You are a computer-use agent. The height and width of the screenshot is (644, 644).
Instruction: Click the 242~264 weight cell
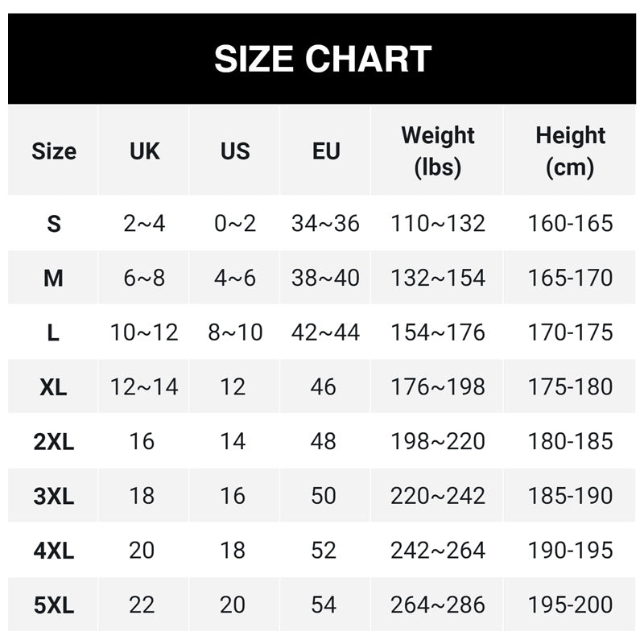click(438, 551)
